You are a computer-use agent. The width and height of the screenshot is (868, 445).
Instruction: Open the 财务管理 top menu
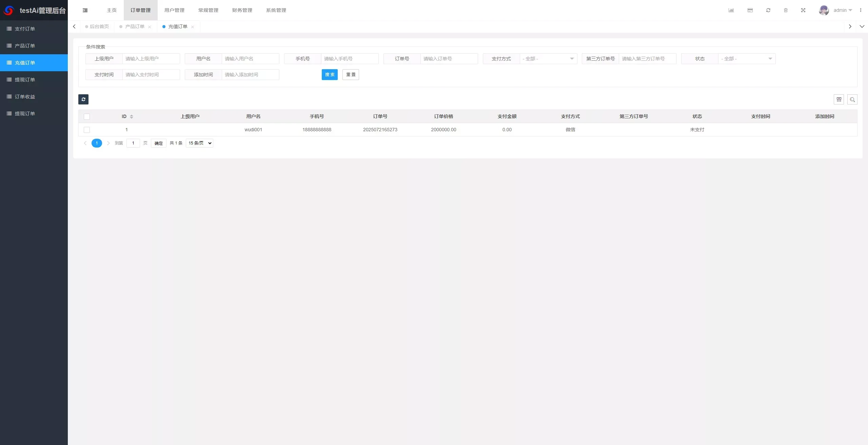[x=242, y=10]
